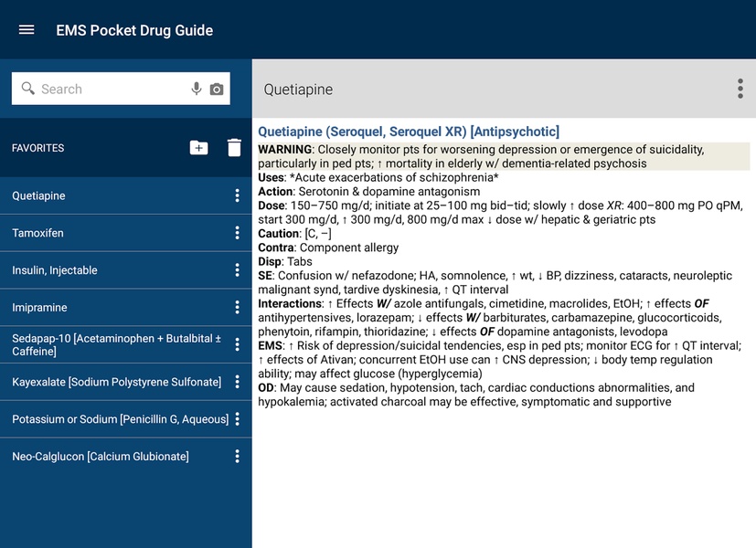The height and width of the screenshot is (548, 756).
Task: Open Kayexalate favorite options menu
Action: (x=237, y=382)
